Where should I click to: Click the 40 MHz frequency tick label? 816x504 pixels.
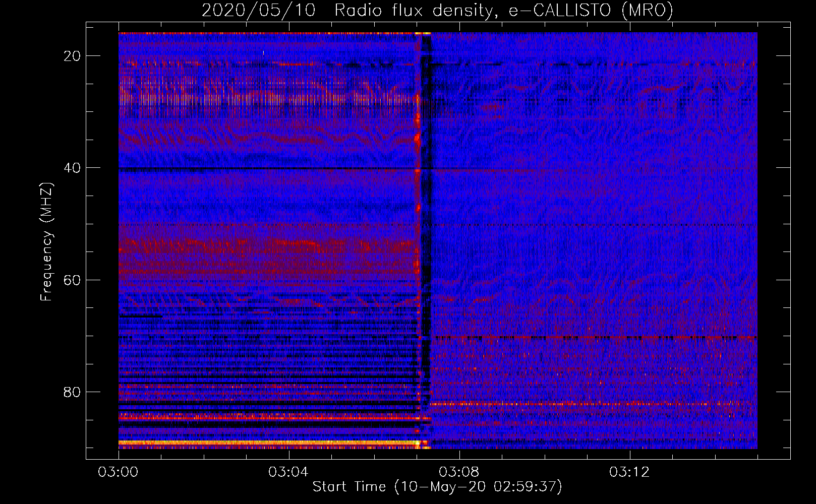pos(73,168)
